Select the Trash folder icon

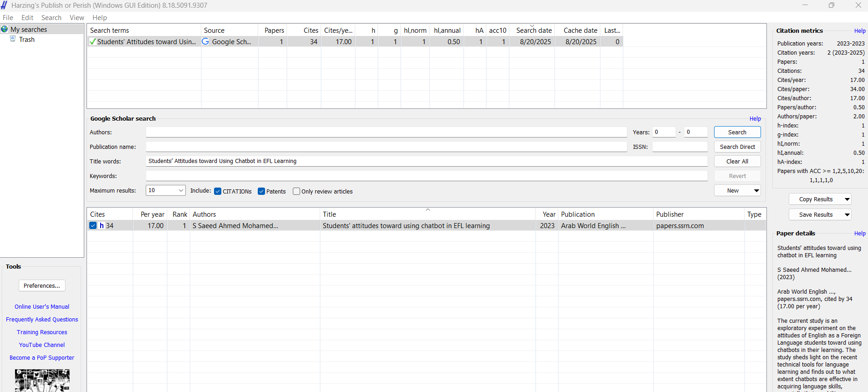pos(13,39)
